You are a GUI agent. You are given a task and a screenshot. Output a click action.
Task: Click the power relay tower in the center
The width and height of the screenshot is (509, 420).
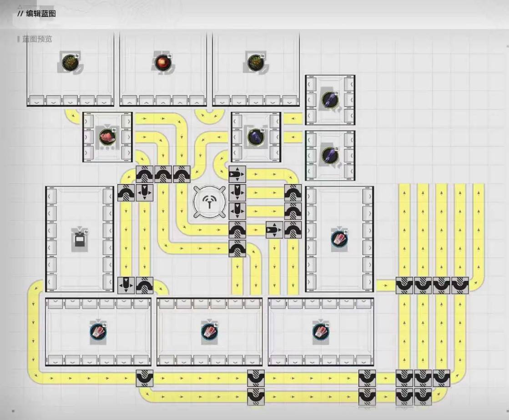click(209, 202)
